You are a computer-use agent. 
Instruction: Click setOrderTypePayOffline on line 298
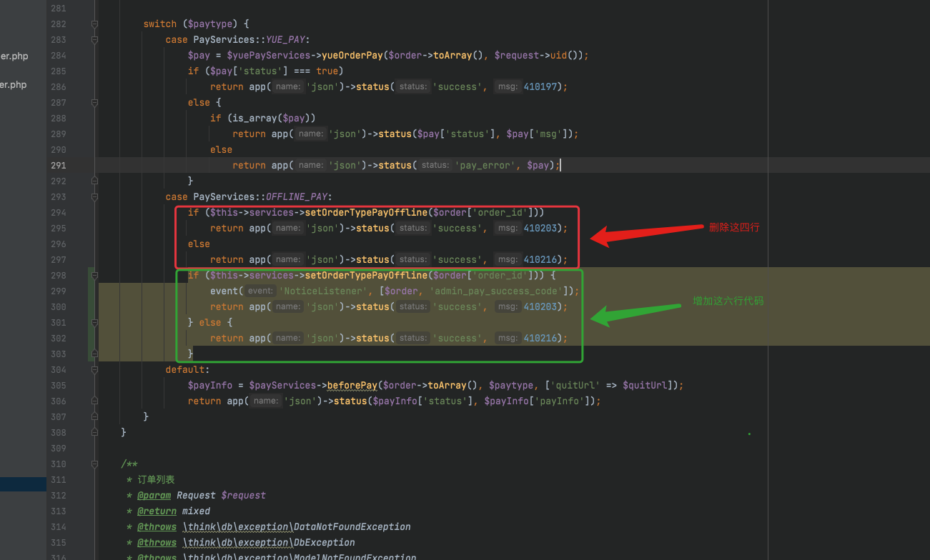366,276
